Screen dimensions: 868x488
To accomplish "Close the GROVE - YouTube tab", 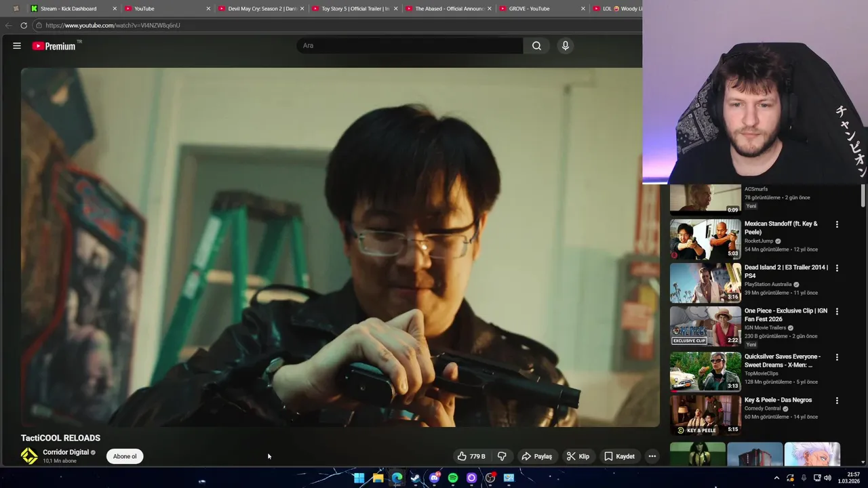I will 583,9.
